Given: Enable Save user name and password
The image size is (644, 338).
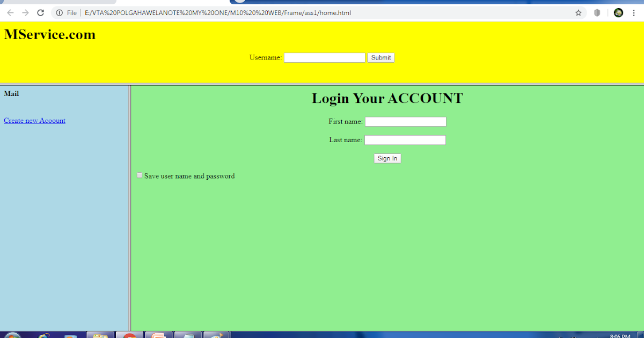Looking at the screenshot, I should [140, 175].
